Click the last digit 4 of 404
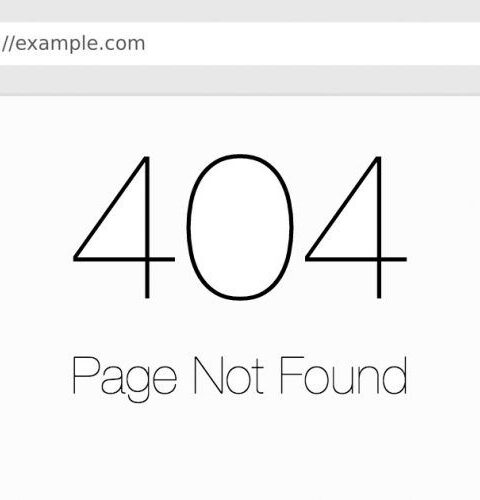The width and height of the screenshot is (480, 500). [x=356, y=227]
